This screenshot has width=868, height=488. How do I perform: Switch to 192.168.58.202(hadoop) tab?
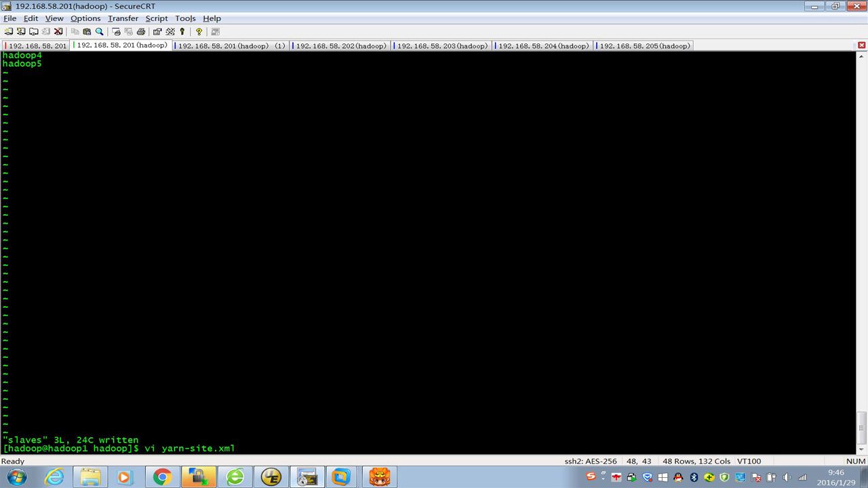[x=340, y=46]
